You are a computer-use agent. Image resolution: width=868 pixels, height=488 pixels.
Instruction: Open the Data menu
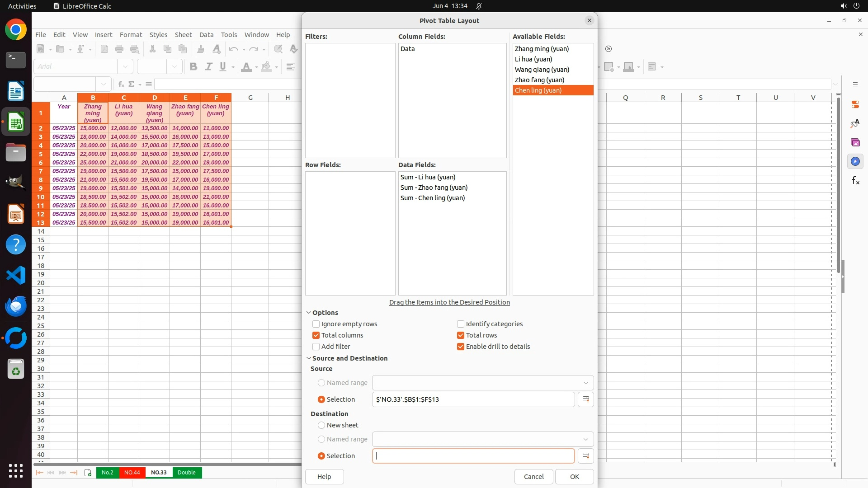coord(206,35)
